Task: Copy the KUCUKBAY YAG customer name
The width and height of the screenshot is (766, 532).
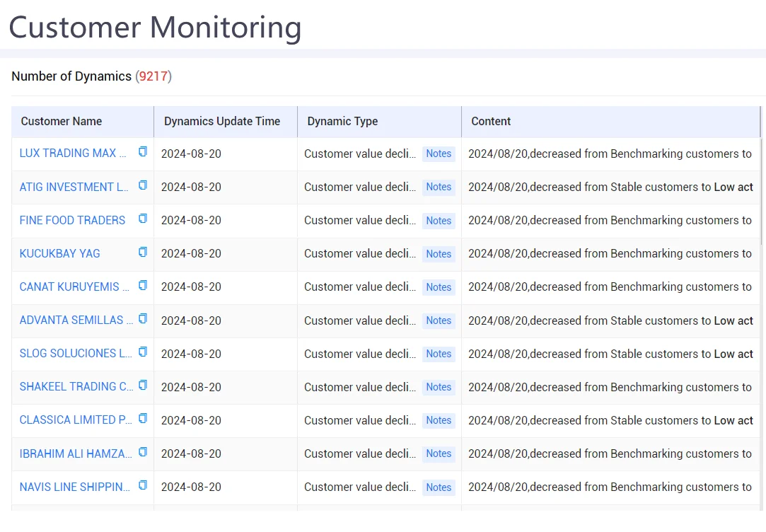Action: click(143, 252)
